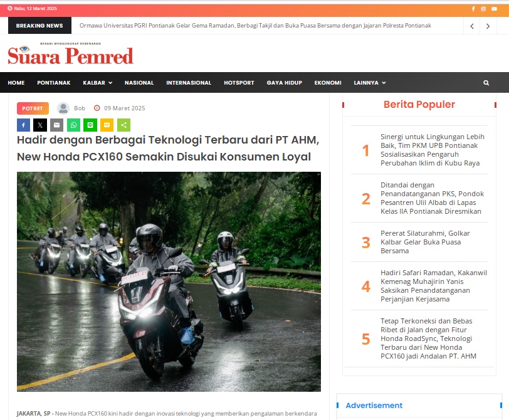Viewport: 509px width, 420px height.
Task: Go to the Home menu item
Action: click(x=16, y=83)
